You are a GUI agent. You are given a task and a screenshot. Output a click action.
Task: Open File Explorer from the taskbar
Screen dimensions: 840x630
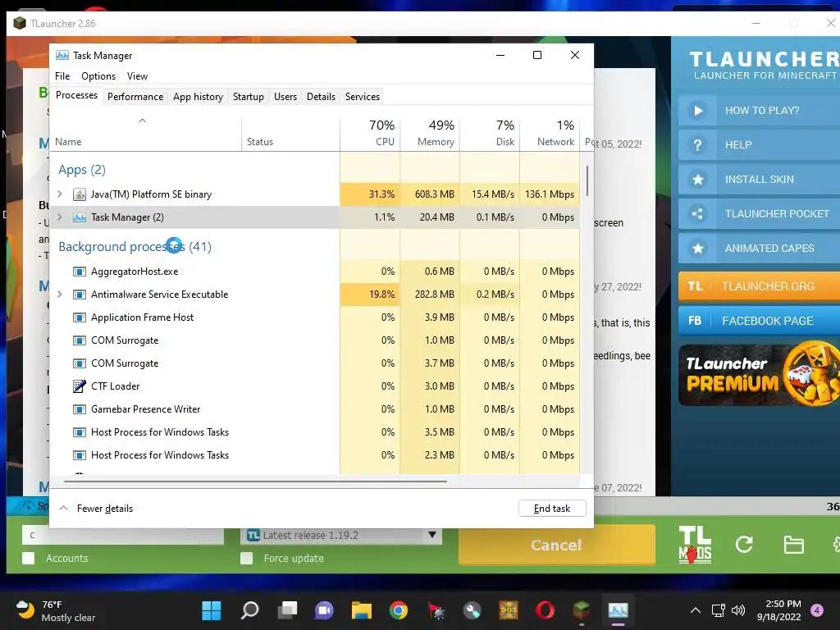coord(362,610)
